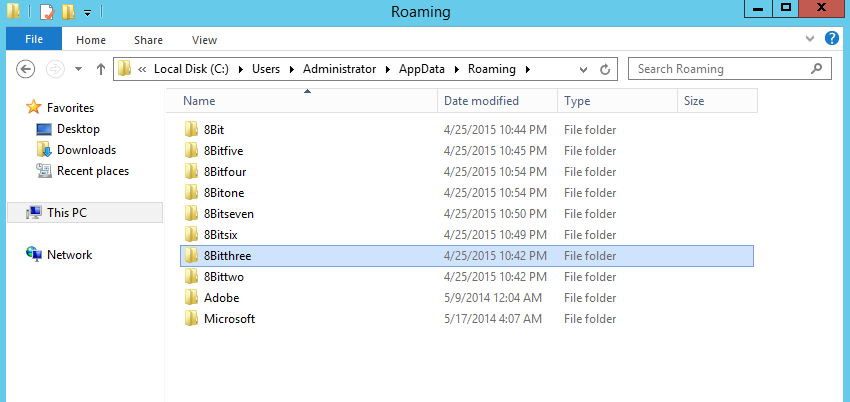Click the address bar folder icon

(125, 69)
